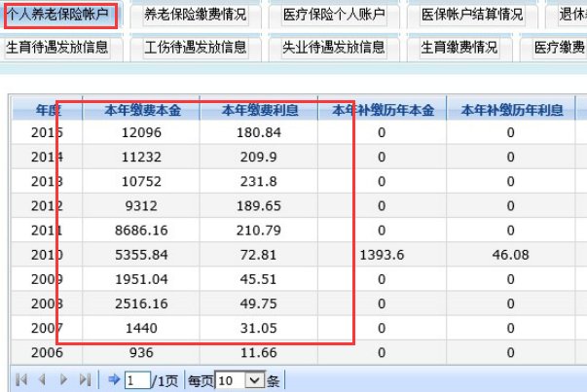Sort by 本年补缴历年利息 column header

pyautogui.click(x=511, y=110)
